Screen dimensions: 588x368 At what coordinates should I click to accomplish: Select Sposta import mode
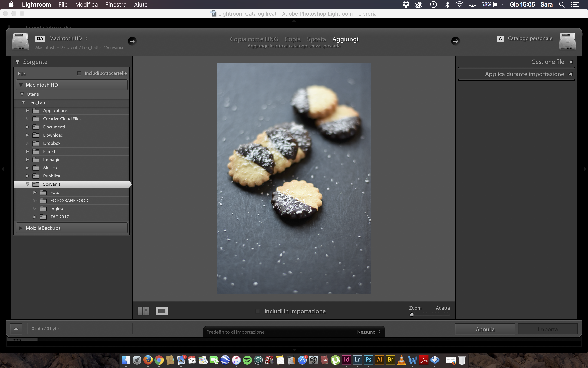[316, 39]
